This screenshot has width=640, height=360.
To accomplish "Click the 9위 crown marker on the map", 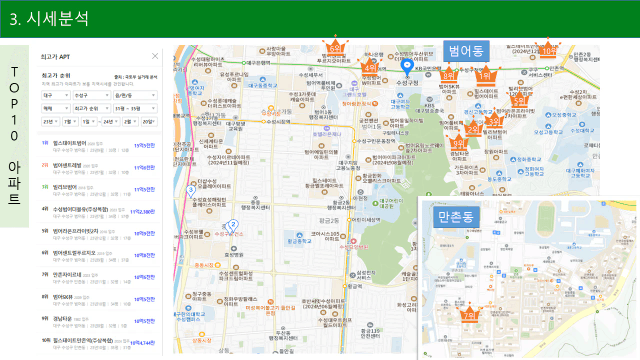I will point(458,142).
